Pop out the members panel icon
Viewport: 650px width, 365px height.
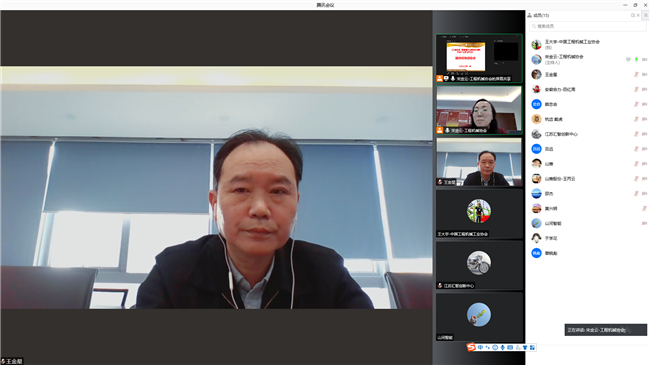(633, 15)
